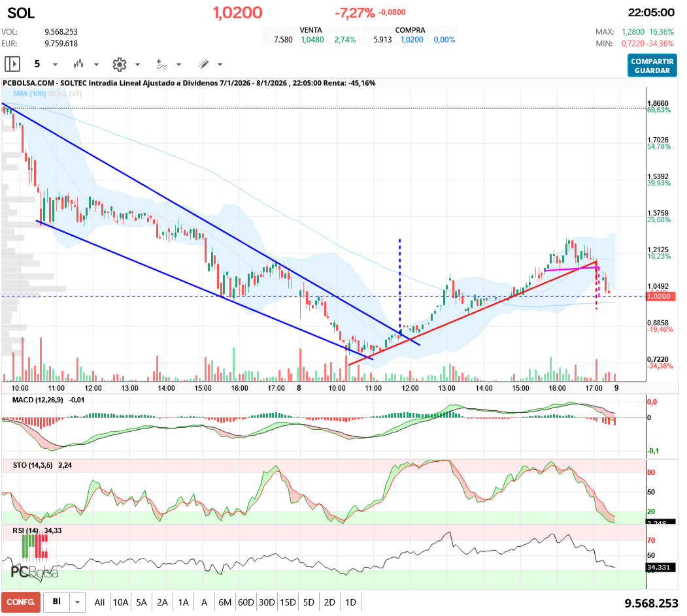This screenshot has height=616, width=687.
Task: Click the MACD (12,26,9) indicator label
Action: point(38,400)
